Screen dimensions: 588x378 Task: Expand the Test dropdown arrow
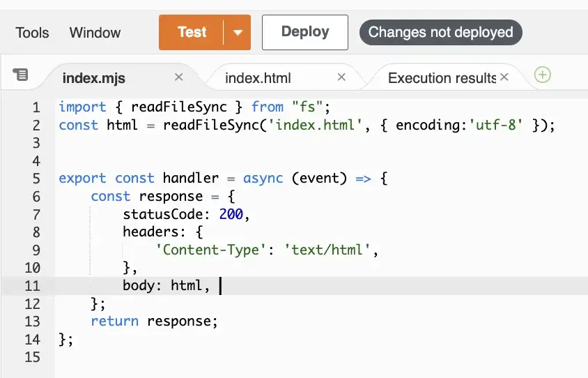click(x=238, y=32)
